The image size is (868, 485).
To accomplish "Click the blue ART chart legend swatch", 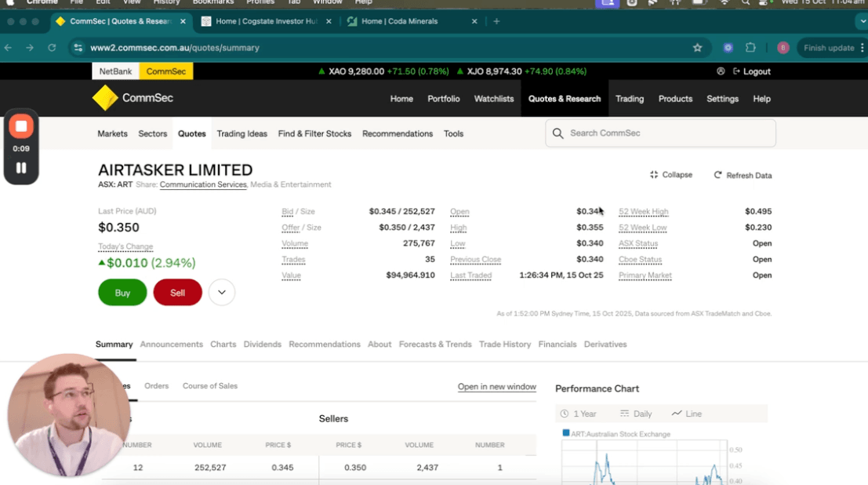I will (x=566, y=433).
